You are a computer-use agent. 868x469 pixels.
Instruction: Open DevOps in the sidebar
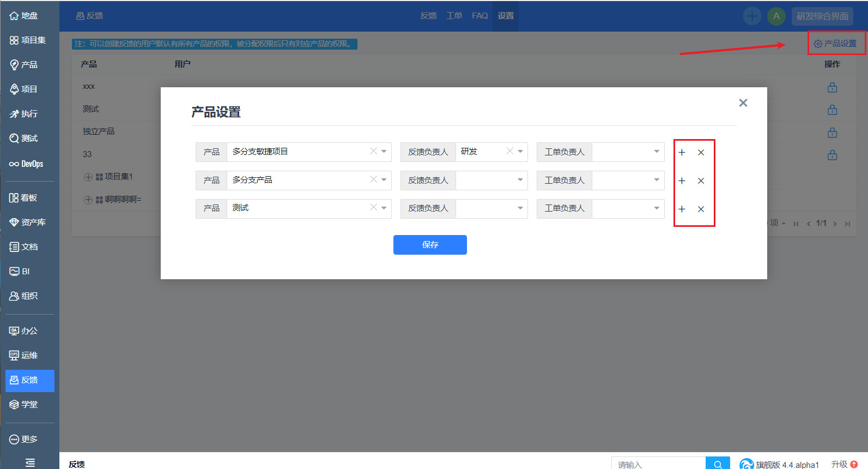pyautogui.click(x=26, y=164)
